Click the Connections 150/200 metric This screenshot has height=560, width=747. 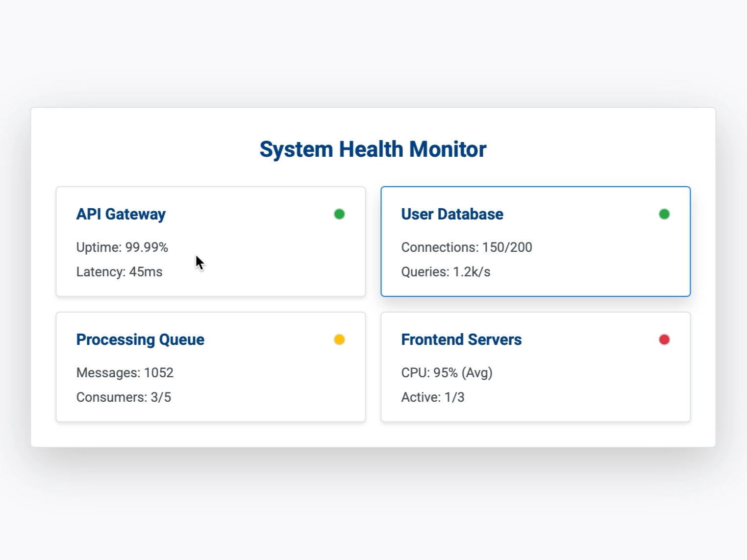click(x=466, y=247)
